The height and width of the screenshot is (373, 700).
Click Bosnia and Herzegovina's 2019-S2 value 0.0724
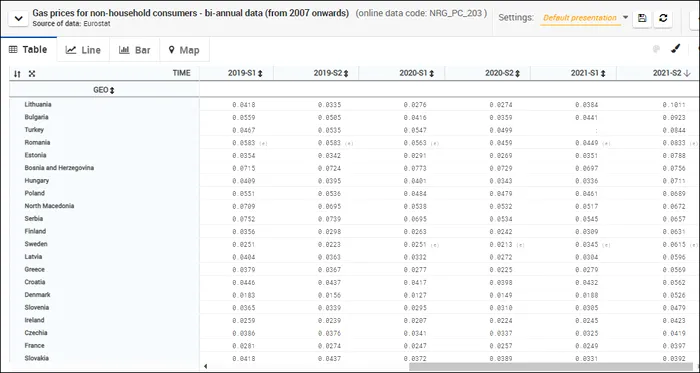[x=329, y=169]
